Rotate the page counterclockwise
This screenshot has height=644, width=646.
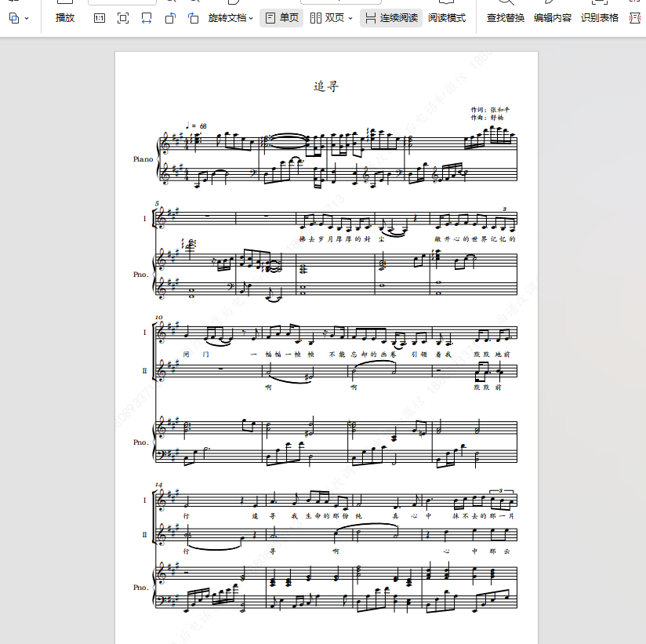170,18
